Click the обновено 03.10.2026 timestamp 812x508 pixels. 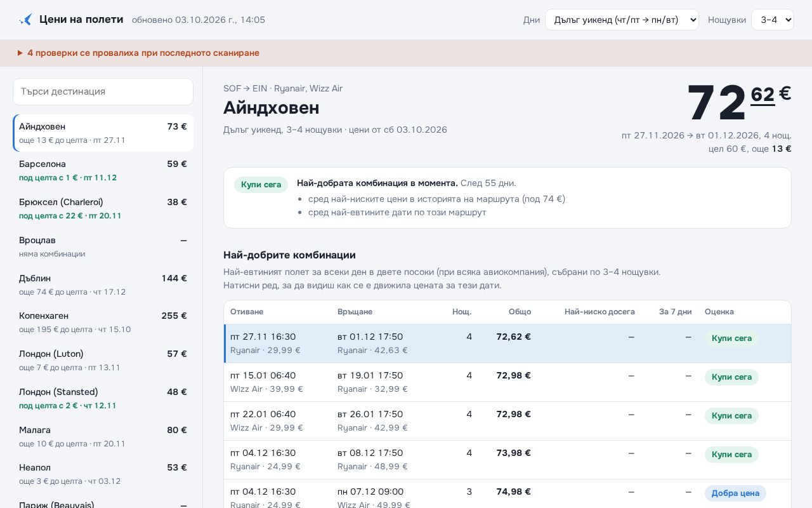199,20
